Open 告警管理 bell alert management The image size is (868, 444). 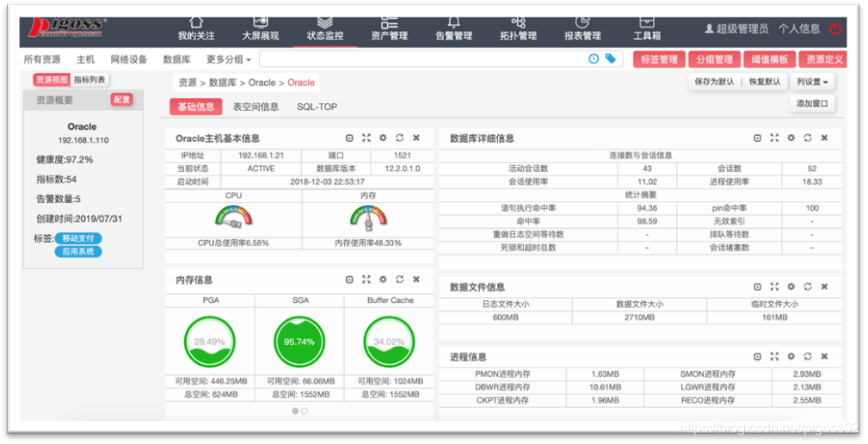tap(454, 28)
